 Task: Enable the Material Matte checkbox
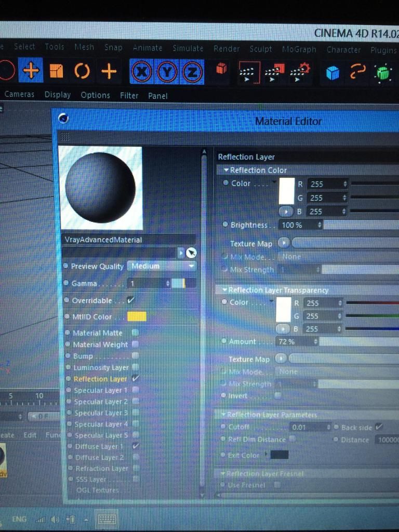coord(135,332)
